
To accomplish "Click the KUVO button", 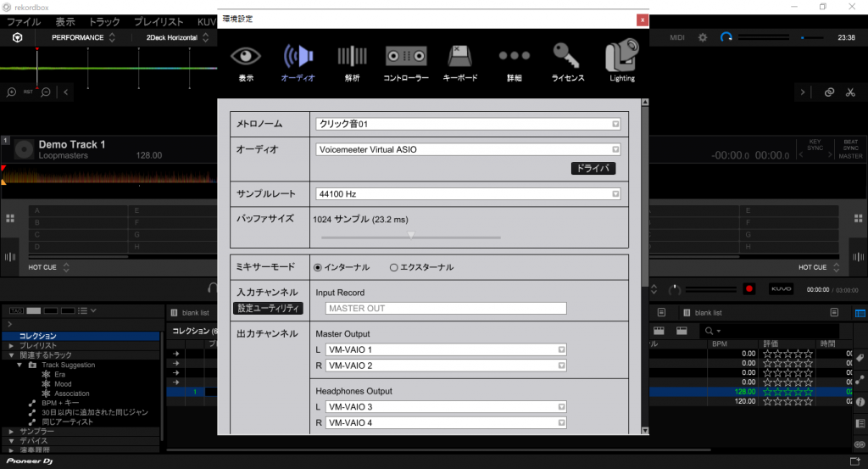I will pyautogui.click(x=781, y=289).
